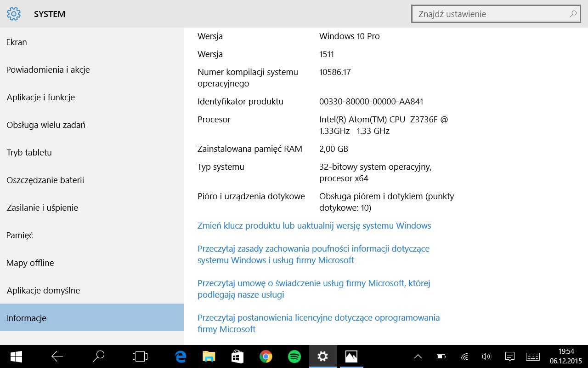Click RAM value 2,00 GB

tap(334, 149)
